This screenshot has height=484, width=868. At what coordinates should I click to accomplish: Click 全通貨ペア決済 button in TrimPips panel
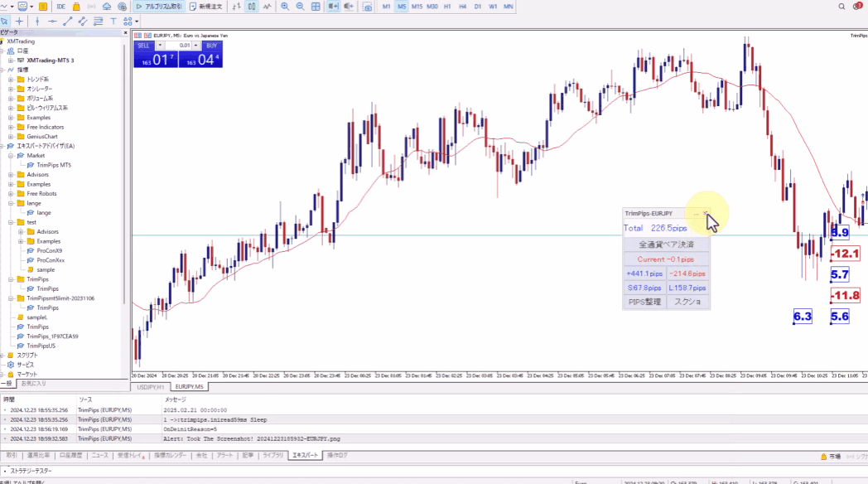point(666,244)
